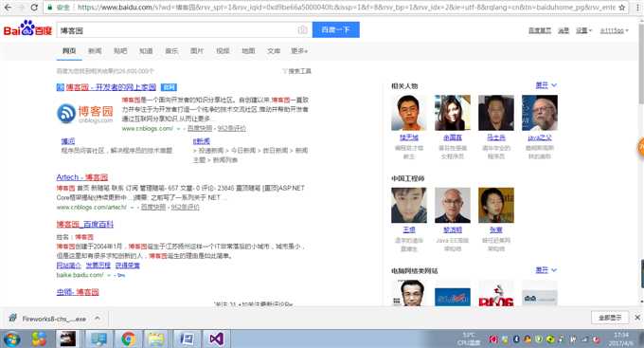Open the 设置 dropdown at top right

[583, 30]
